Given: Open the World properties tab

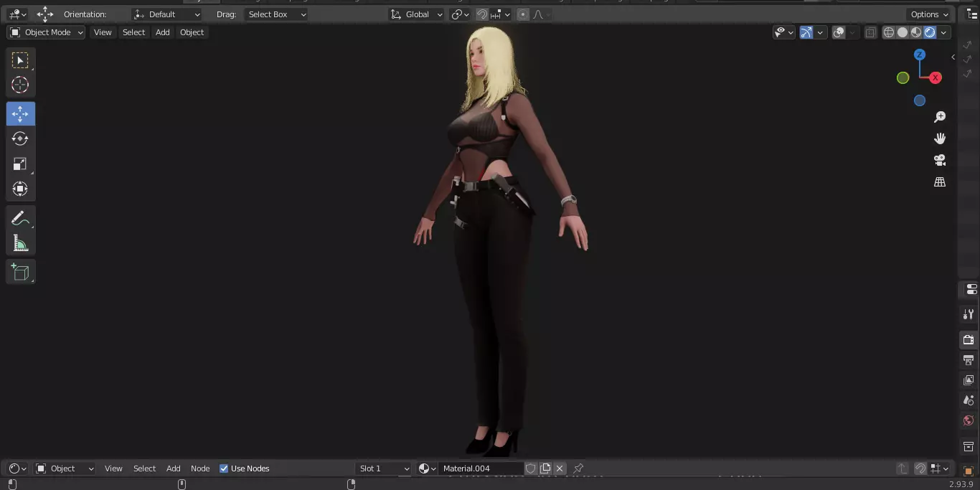Looking at the screenshot, I should [969, 420].
